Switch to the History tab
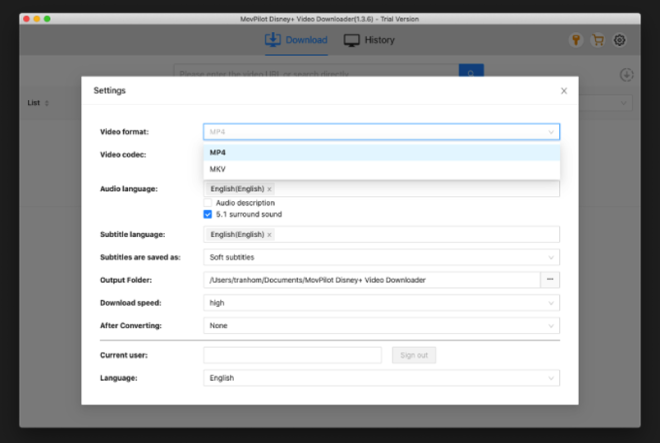The width and height of the screenshot is (660, 443). coord(369,40)
